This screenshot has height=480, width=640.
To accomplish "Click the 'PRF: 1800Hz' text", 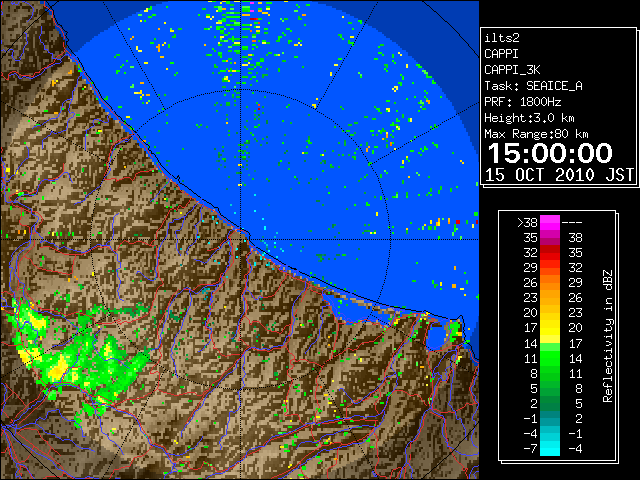I will 523,102.
